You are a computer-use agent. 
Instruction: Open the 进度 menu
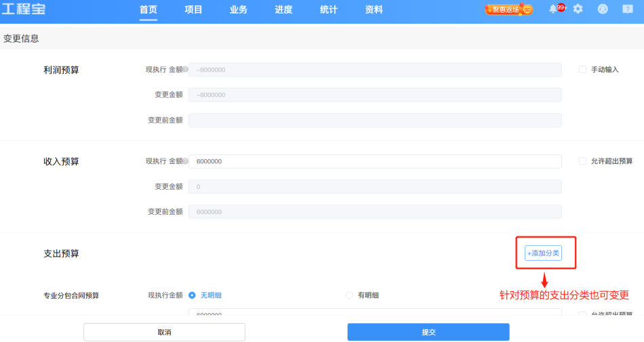click(x=283, y=9)
